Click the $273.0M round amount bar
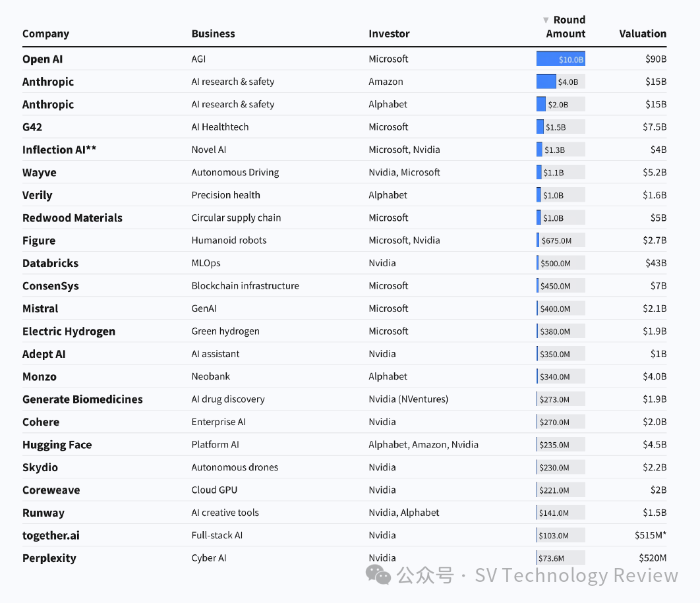700x603 pixels. 561,399
